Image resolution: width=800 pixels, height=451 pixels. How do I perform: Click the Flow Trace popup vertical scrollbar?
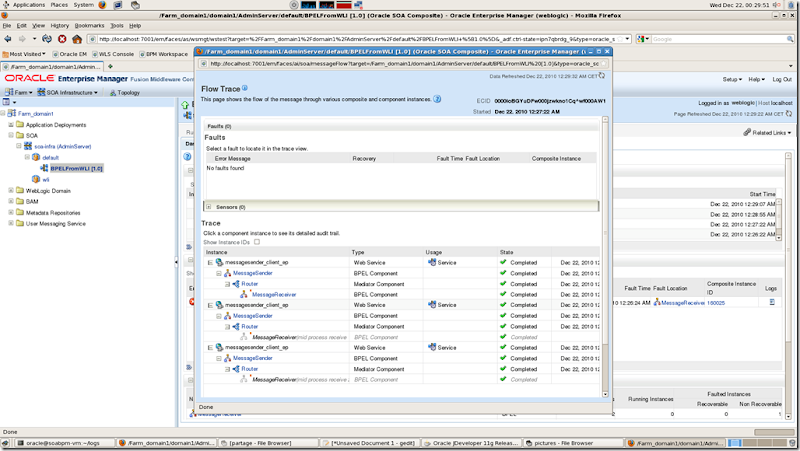[x=605, y=257]
